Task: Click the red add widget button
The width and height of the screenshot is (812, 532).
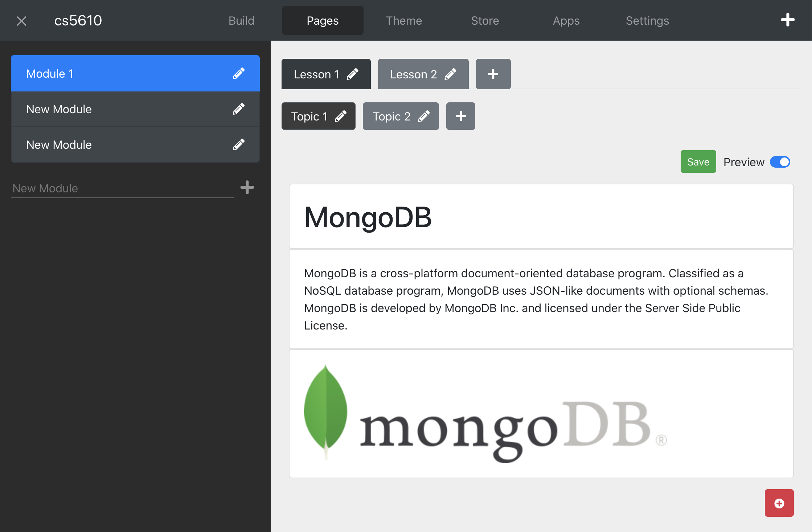Action: click(x=779, y=503)
